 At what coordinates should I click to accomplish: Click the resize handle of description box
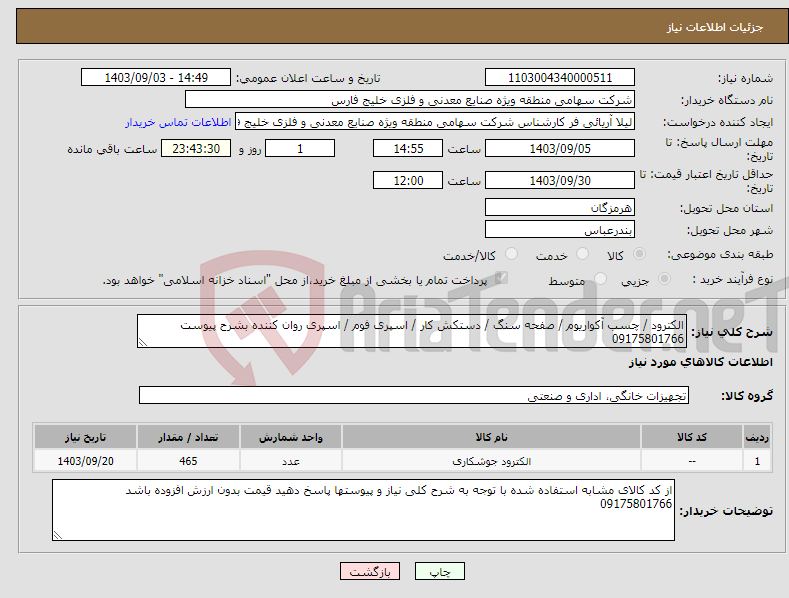pyautogui.click(x=143, y=343)
